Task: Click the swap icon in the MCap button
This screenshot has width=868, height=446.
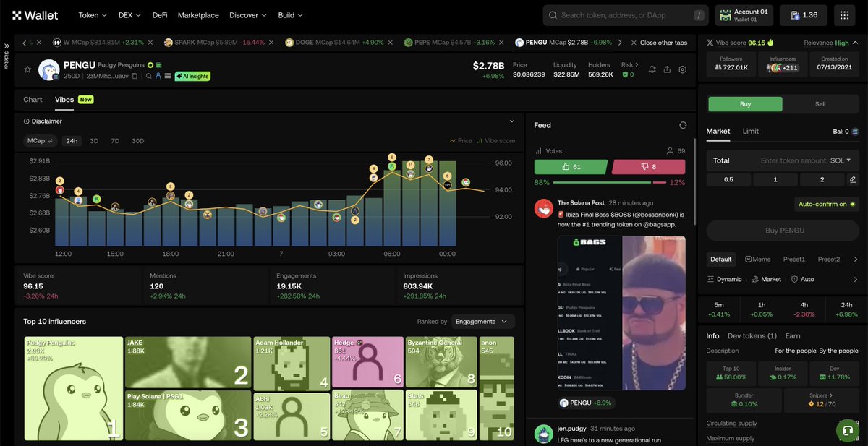Action: pos(51,141)
